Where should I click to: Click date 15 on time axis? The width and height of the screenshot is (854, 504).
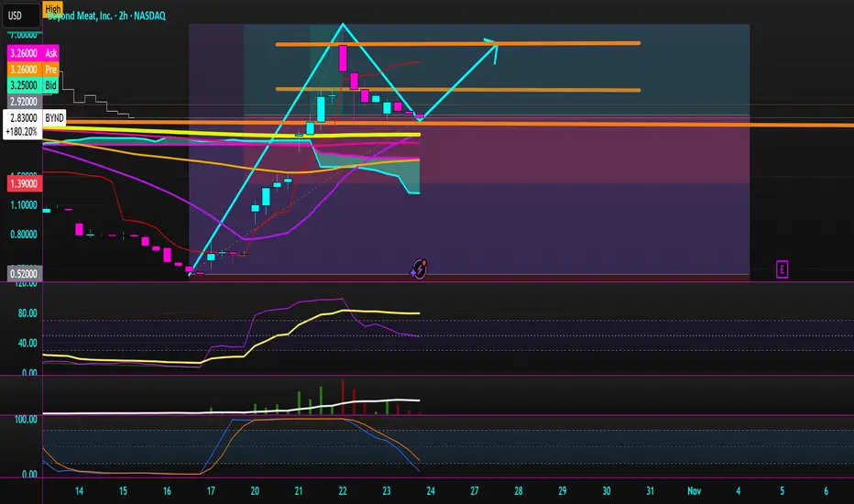click(x=123, y=491)
